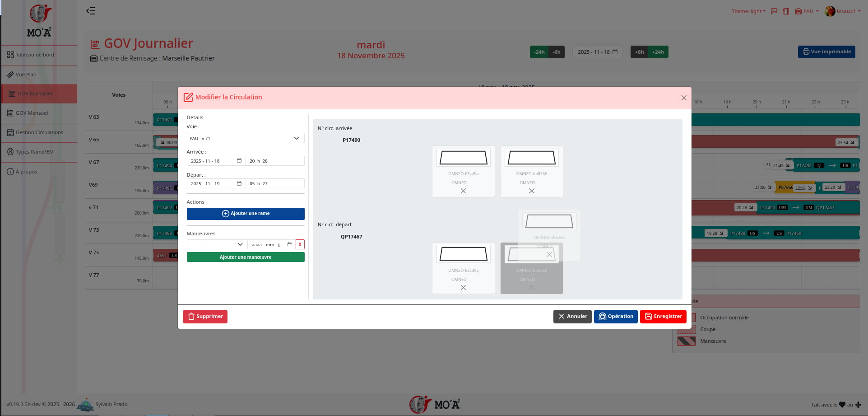Click the green Ajouter une manœuvre button
The width and height of the screenshot is (868, 416).
click(x=245, y=257)
